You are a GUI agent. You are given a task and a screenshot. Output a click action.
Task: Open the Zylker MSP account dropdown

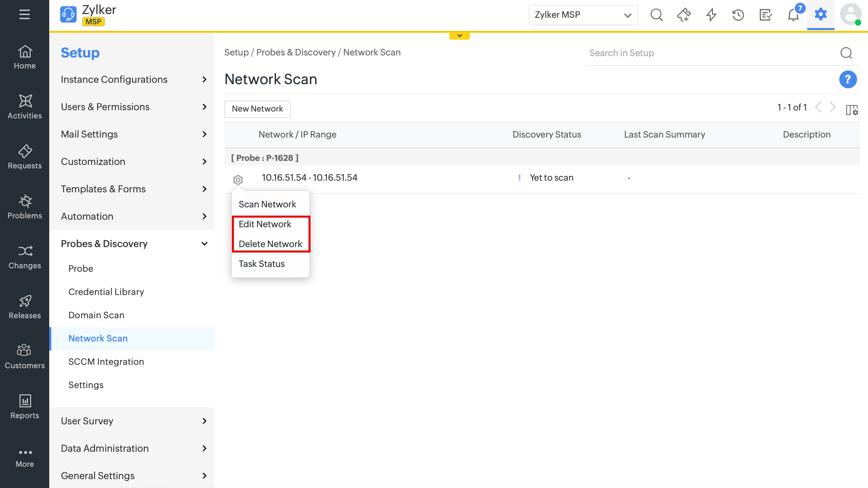click(583, 15)
